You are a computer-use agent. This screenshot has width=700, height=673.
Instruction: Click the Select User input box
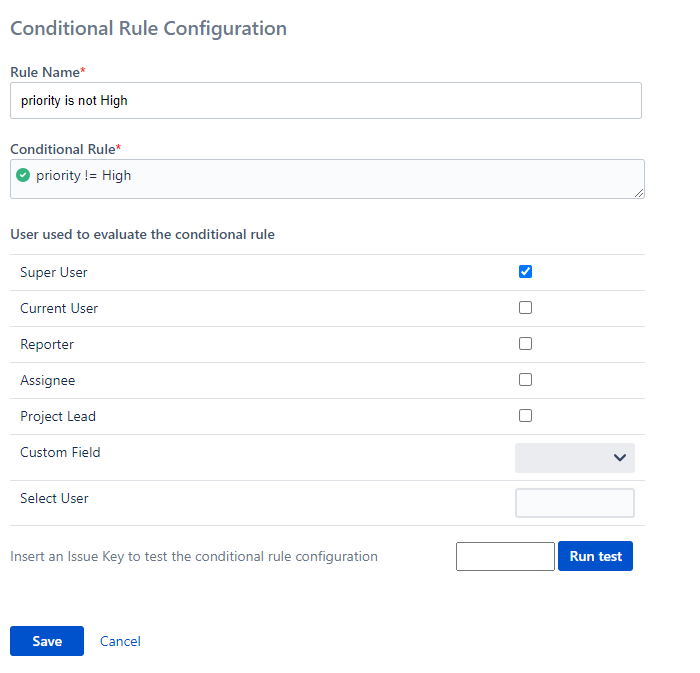(x=575, y=503)
